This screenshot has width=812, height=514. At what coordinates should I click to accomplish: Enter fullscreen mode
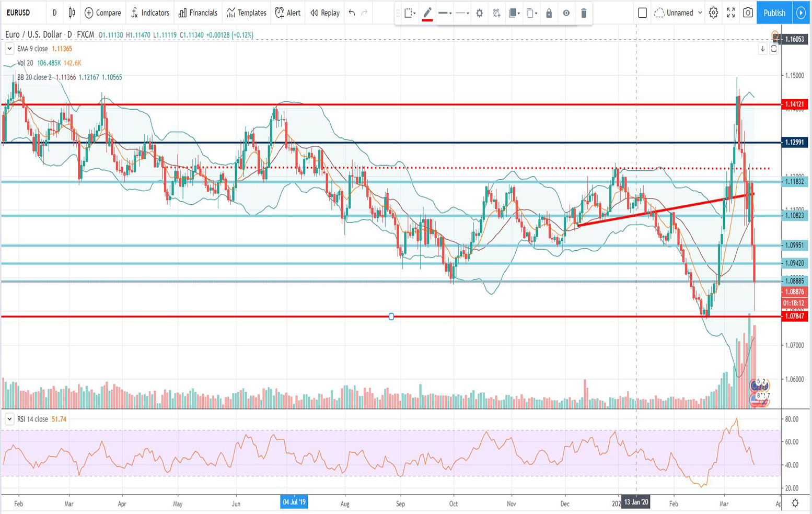pyautogui.click(x=730, y=13)
